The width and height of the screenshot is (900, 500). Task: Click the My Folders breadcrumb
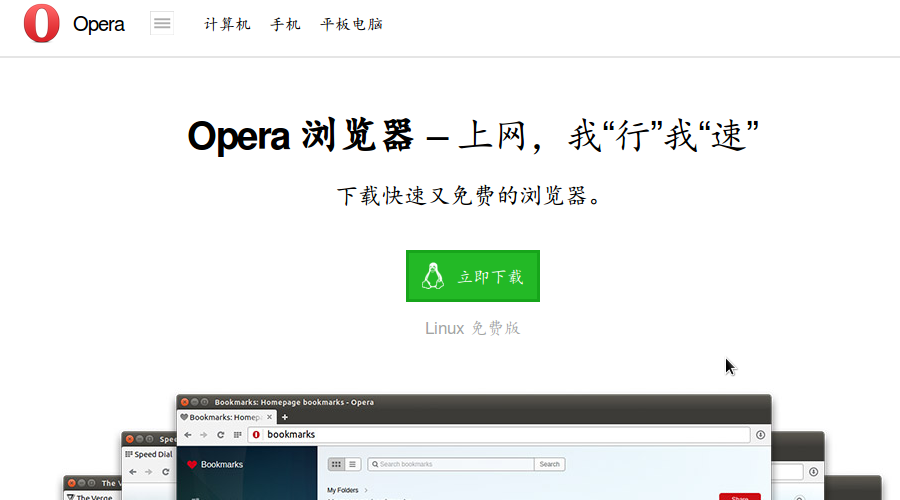coord(343,490)
